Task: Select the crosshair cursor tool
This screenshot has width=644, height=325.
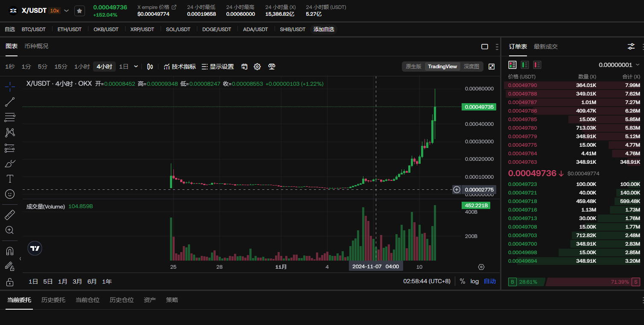Action: (x=10, y=87)
